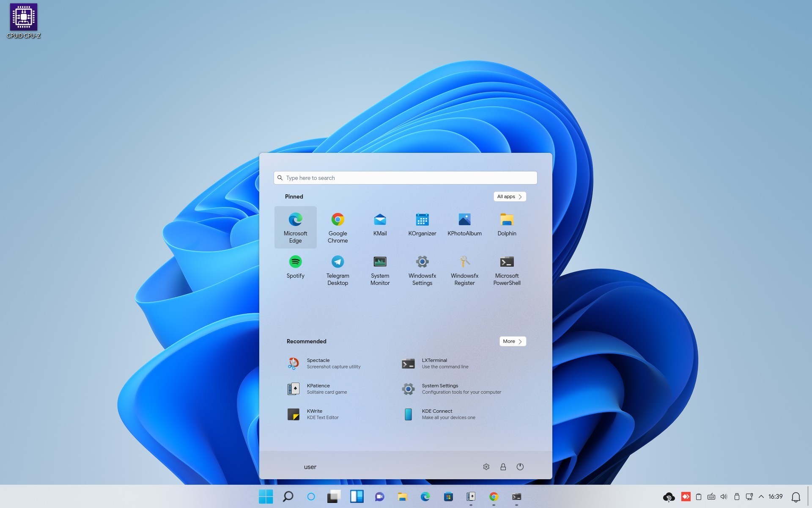This screenshot has height=508, width=812.
Task: Click the cloud status tray icon
Action: coord(669,497)
